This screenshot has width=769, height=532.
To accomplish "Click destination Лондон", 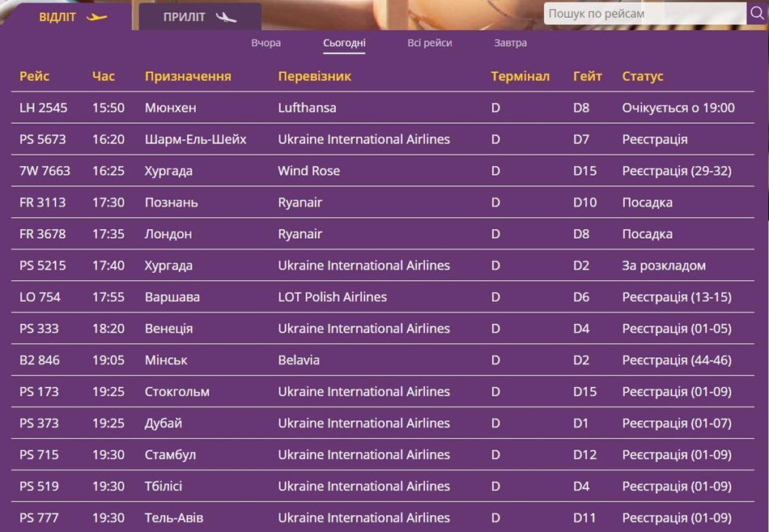I will 168,234.
